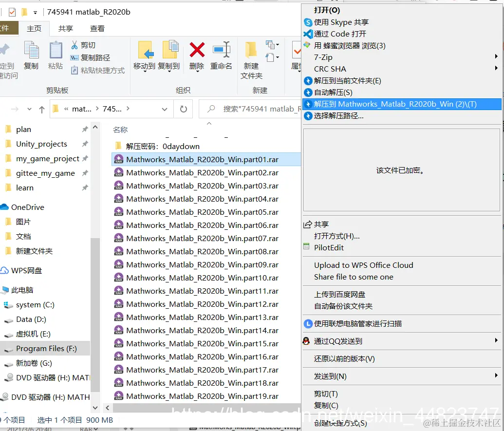Click Paste shortcut in ribbon
This screenshot has height=431, width=504.
pyautogui.click(x=97, y=70)
